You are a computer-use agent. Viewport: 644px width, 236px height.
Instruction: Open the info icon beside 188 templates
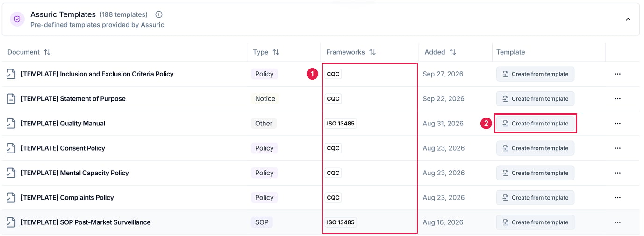[159, 14]
